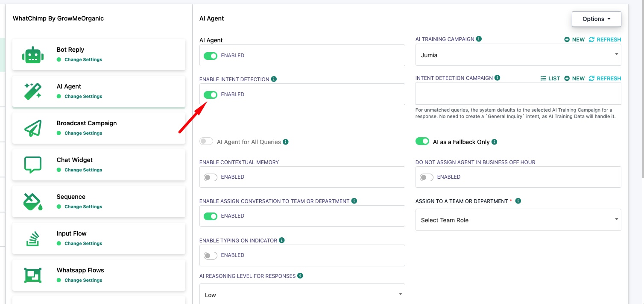644x304 pixels.
Task: Toggle AI Agent for All Queries switch
Action: (206, 142)
